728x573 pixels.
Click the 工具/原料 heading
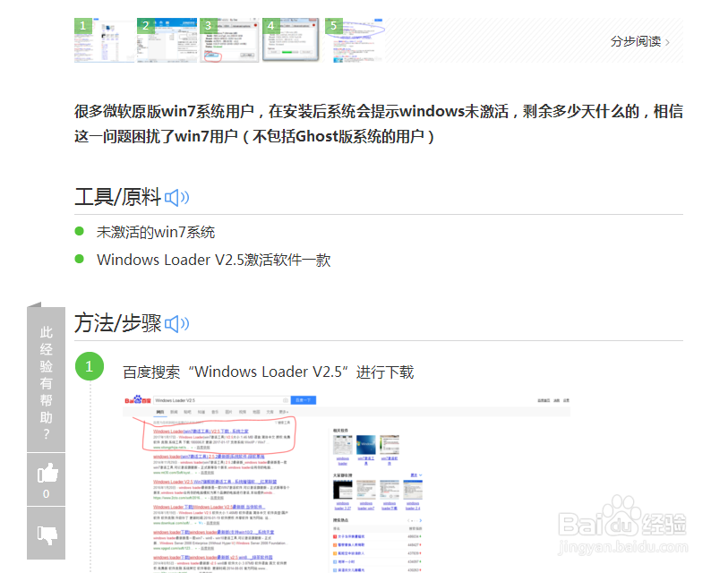click(x=117, y=197)
